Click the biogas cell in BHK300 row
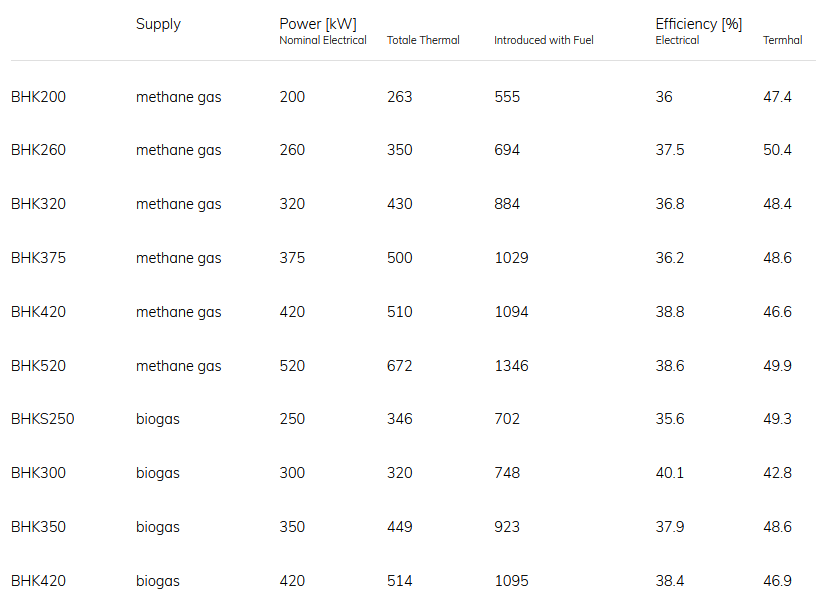Image resolution: width=816 pixels, height=606 pixels. tap(158, 473)
